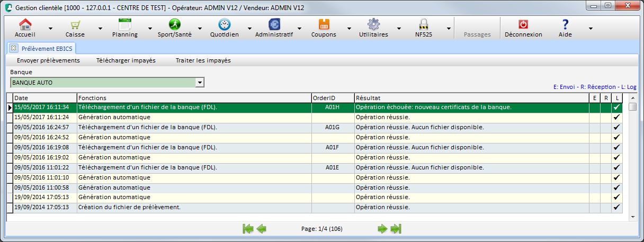This screenshot has width=644, height=242.
Task: Sort by the Fonctions column header
Action: click(x=194, y=98)
